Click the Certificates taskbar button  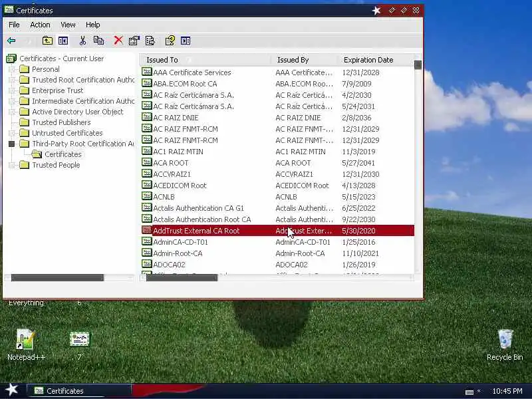click(x=78, y=391)
